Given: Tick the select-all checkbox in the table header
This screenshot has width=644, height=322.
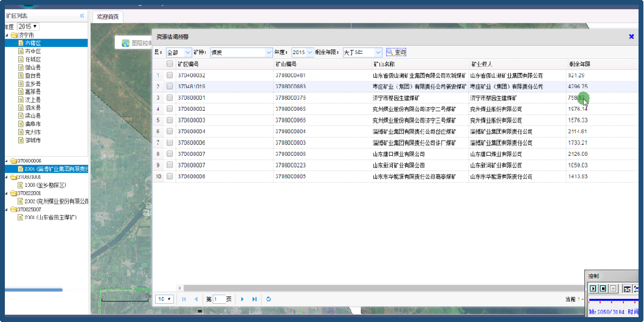Looking at the screenshot, I should coord(170,64).
